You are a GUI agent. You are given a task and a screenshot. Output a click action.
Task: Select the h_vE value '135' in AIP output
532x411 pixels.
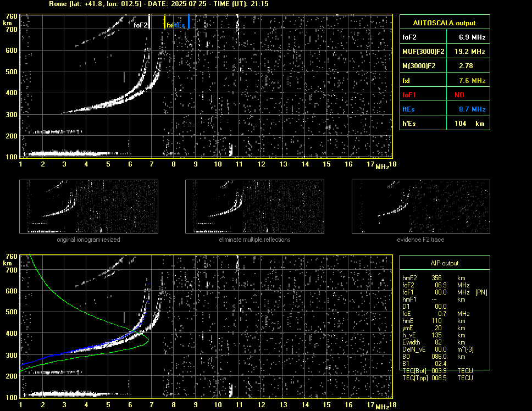[437, 335]
